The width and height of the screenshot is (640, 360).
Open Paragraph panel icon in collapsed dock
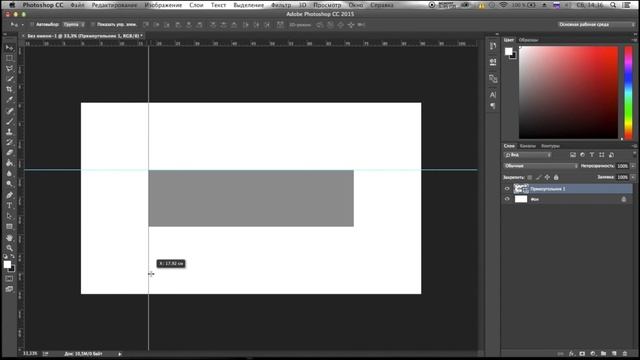click(493, 106)
